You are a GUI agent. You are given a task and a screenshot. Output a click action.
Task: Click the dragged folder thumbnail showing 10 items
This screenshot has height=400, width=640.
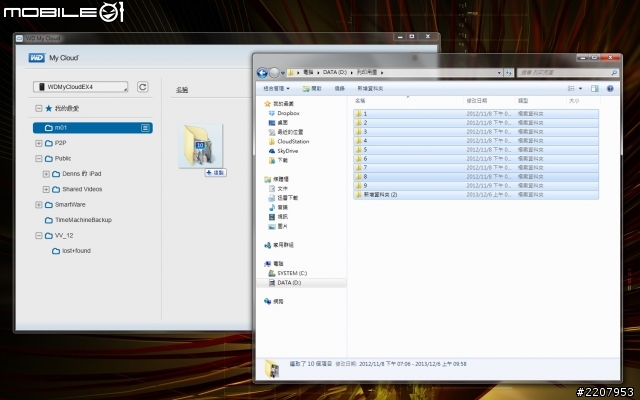pyautogui.click(x=200, y=146)
